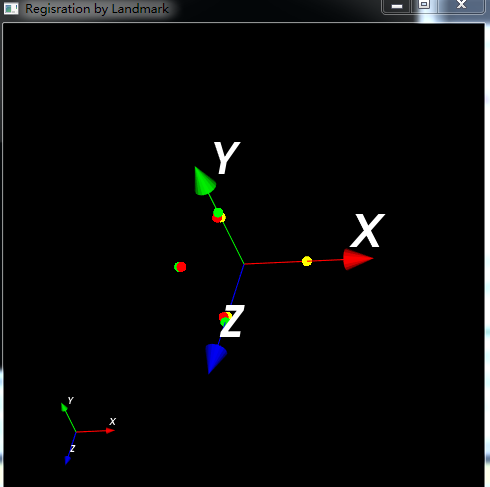This screenshot has height=487, width=490.
Task: Click the small red X arrow in orientation widget
Action: tap(110, 431)
